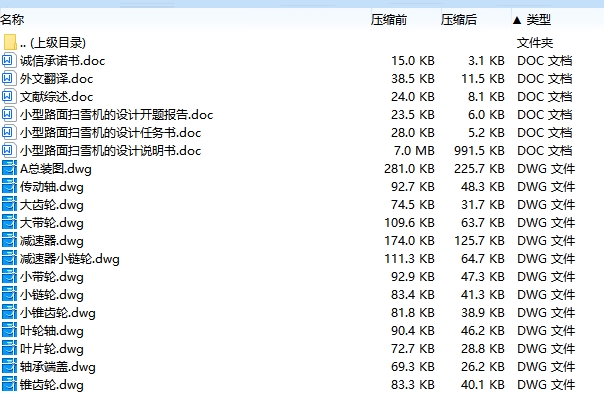
Task: Click the doc icon beside 说明书.doc
Action: (x=9, y=150)
